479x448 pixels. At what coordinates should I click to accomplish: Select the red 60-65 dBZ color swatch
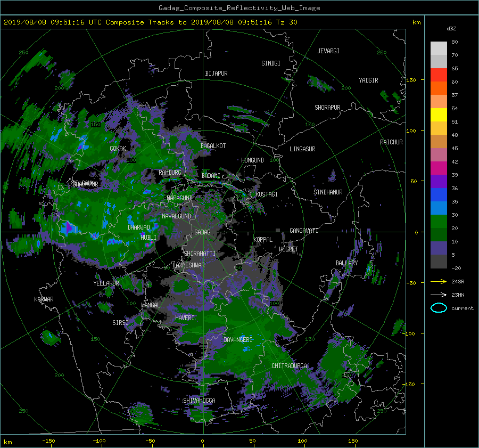[x=439, y=75]
